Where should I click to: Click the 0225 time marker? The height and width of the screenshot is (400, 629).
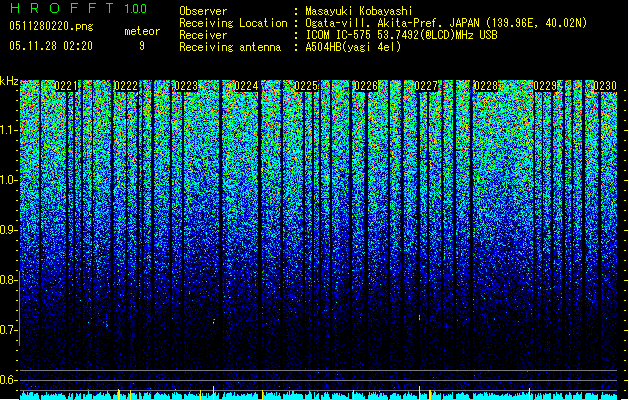coord(306,86)
